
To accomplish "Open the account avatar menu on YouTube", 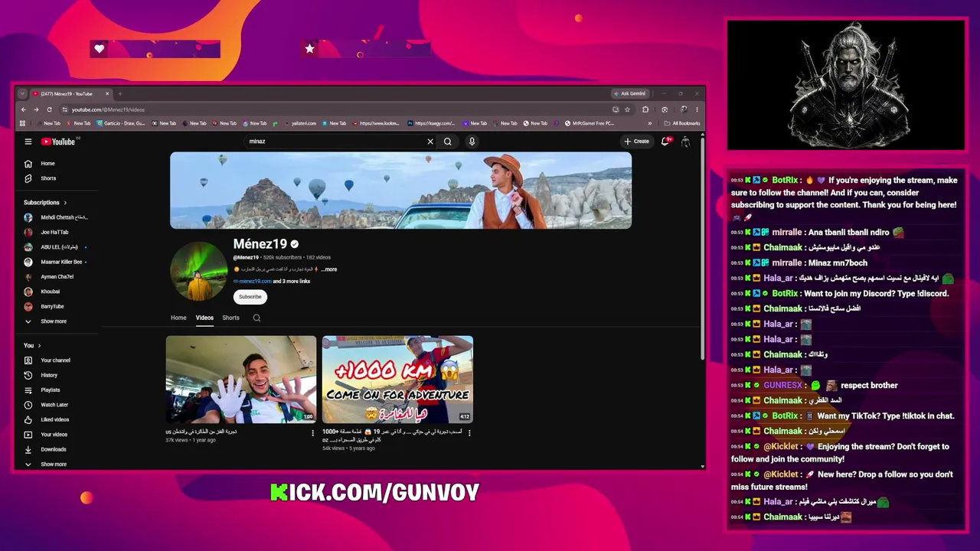I will [x=685, y=142].
